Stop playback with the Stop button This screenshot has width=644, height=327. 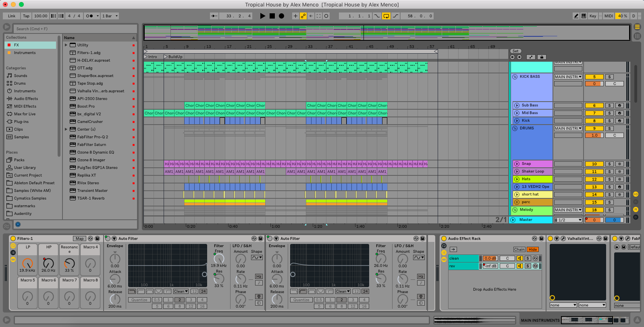(x=272, y=16)
